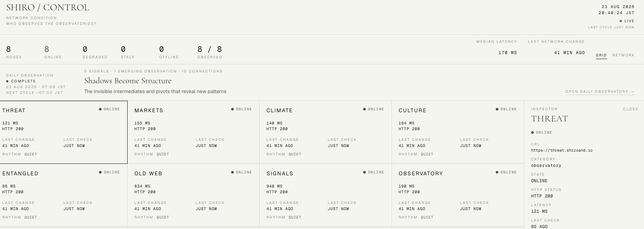
Task: Open the threat.shiroand.io URL
Action: tap(562, 150)
